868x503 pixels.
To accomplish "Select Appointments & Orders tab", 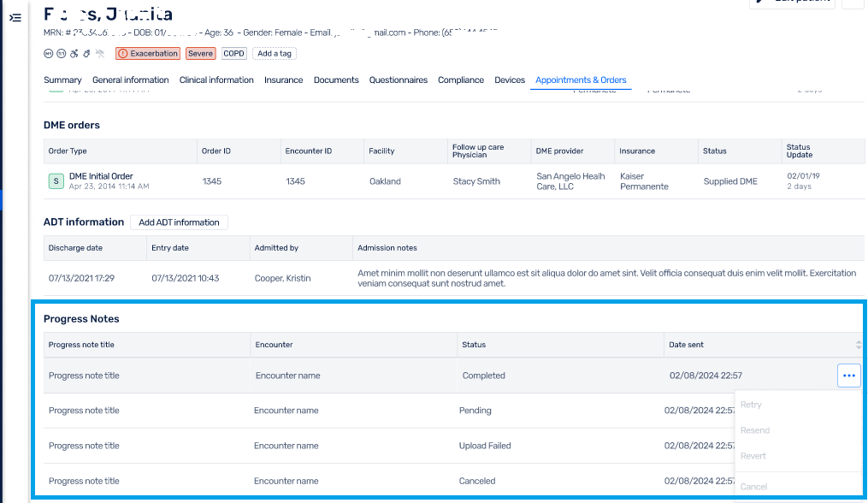I will 581,80.
